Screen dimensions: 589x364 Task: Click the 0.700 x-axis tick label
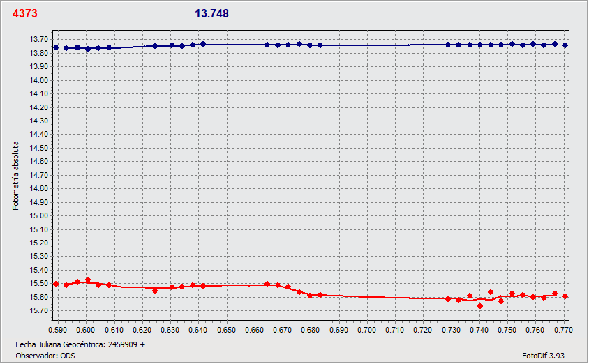pos(366,330)
